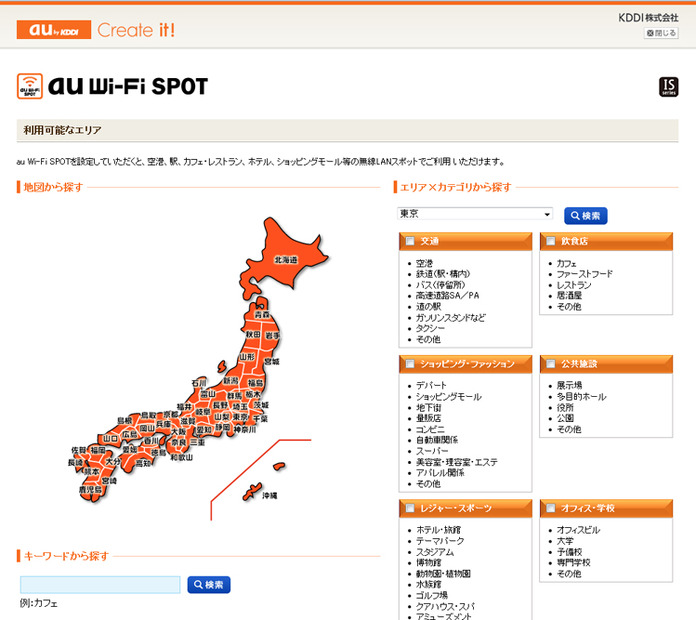Check the オフィス・学校 checkbox

pyautogui.click(x=551, y=508)
